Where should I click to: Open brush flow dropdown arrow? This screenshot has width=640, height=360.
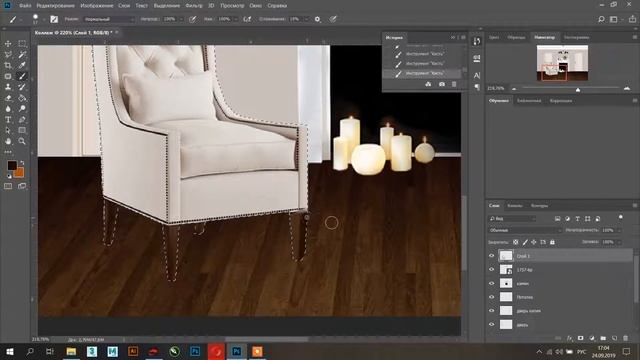click(236, 19)
